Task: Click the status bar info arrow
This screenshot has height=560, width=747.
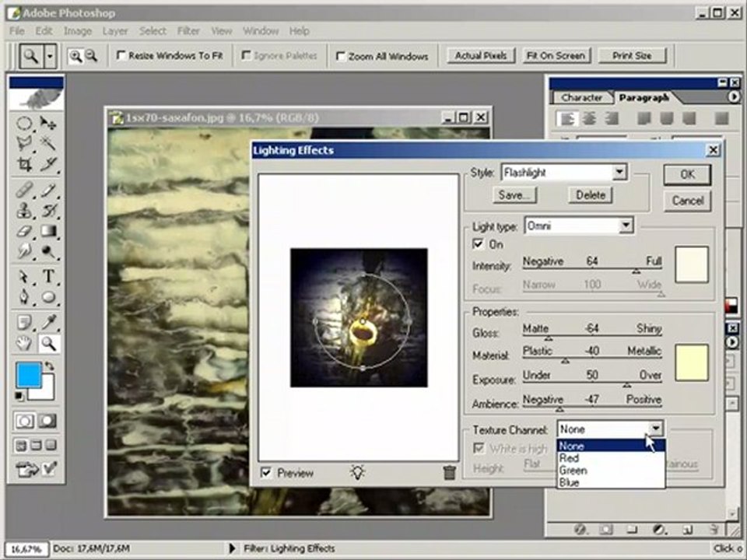Action: click(x=232, y=548)
